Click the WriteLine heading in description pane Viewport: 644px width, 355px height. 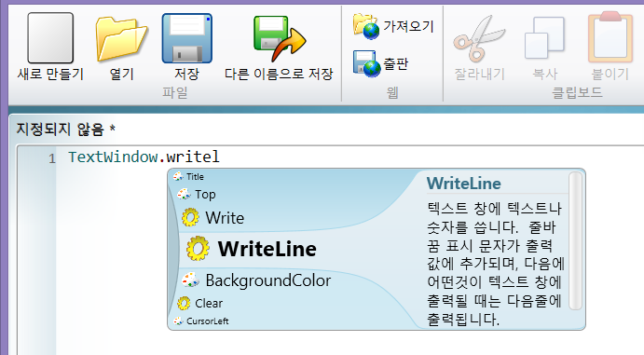[464, 184]
